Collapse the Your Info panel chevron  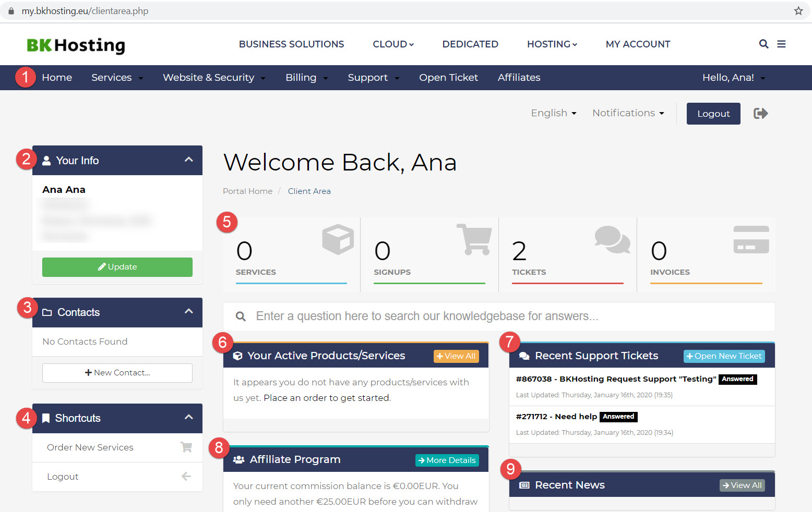(189, 160)
